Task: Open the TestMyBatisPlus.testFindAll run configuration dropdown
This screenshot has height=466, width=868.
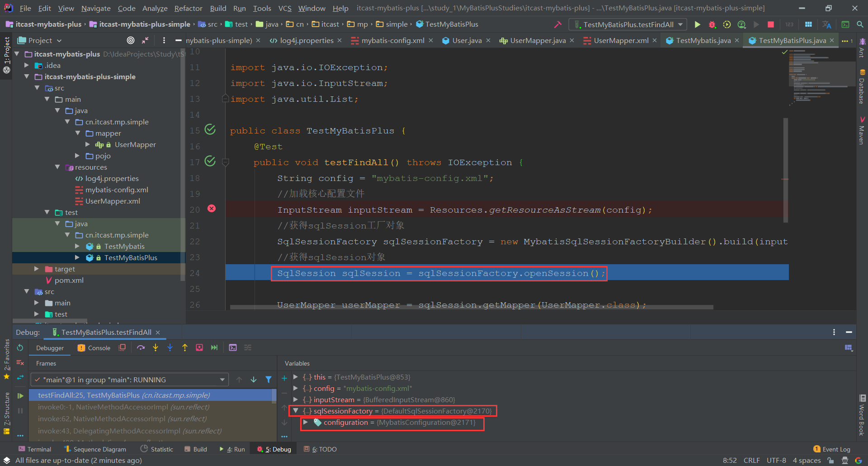Action: point(628,24)
